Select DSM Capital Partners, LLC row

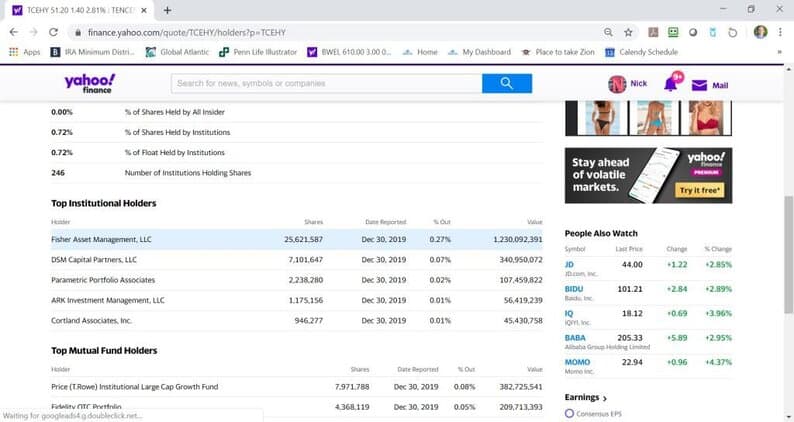[x=297, y=259]
